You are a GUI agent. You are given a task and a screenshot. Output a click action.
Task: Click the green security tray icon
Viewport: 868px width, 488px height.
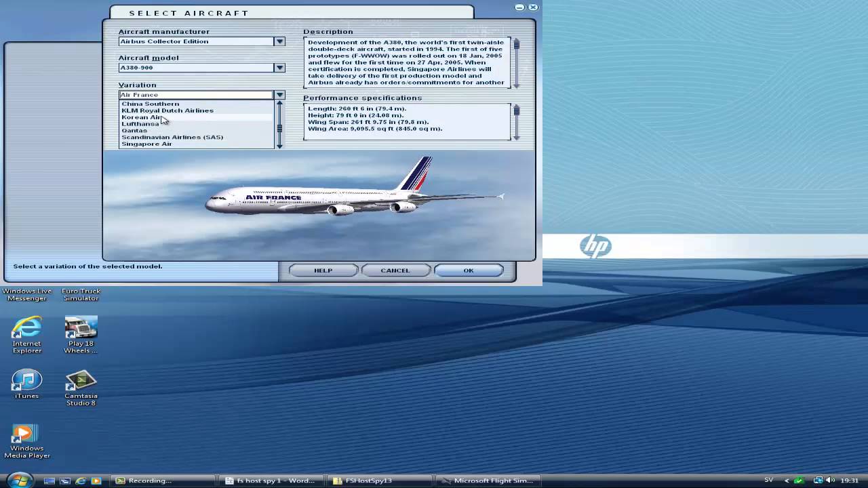tap(800, 481)
